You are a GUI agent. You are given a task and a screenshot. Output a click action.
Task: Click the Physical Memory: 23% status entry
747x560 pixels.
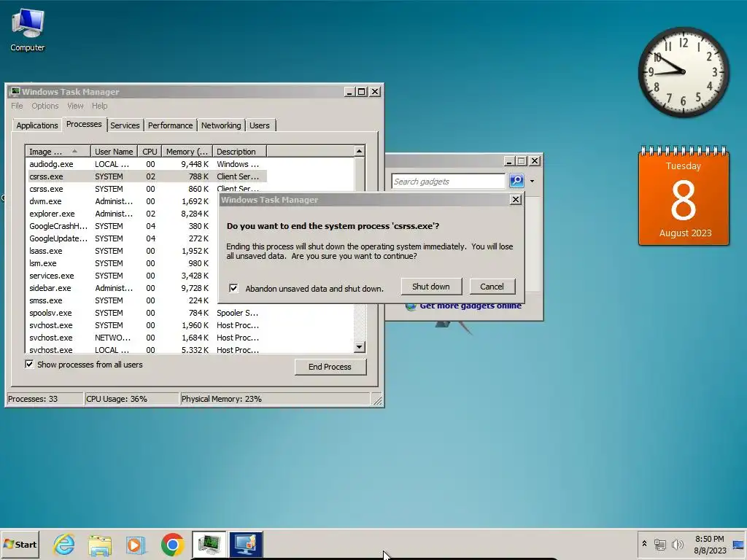(x=275, y=399)
